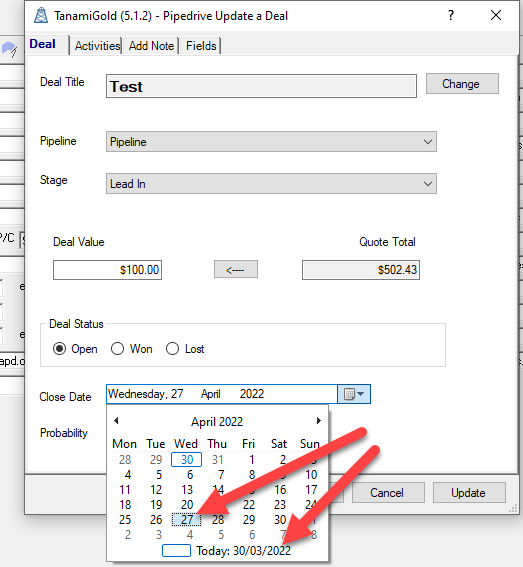Select April 25 in the calendar
Image resolution: width=523 pixels, height=567 pixels.
point(125,520)
